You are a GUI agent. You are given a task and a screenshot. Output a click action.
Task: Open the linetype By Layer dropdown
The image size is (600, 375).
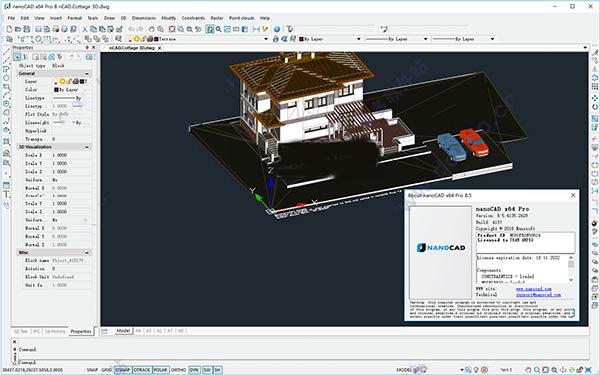(x=425, y=39)
